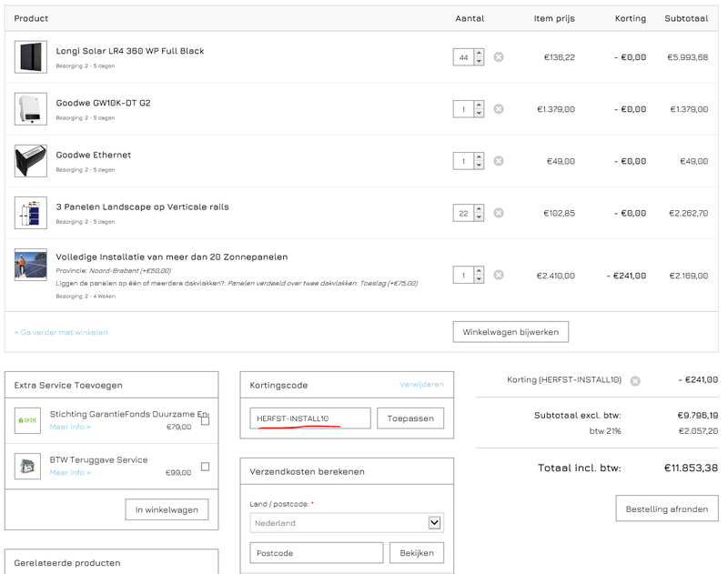
Task: Tick BTW Teruggave Service checkbox
Action: tap(205, 467)
